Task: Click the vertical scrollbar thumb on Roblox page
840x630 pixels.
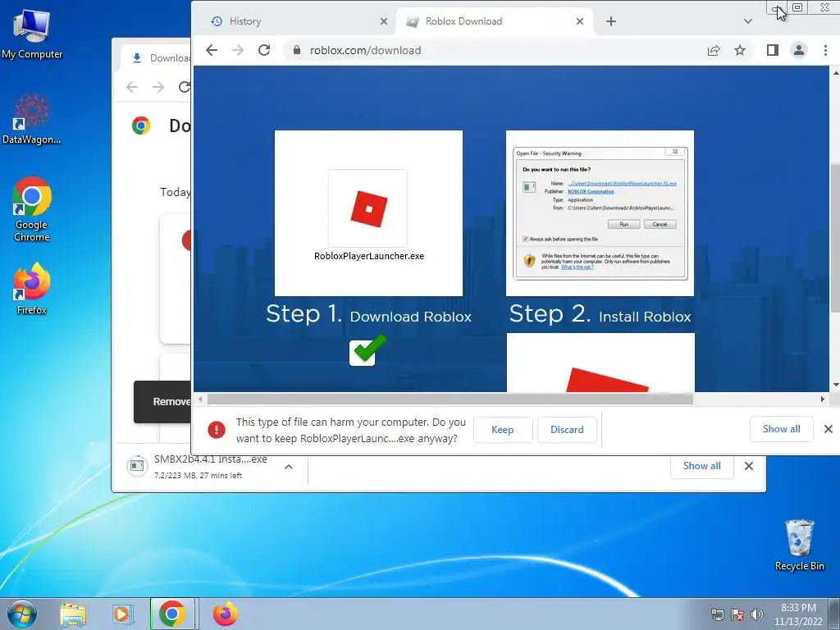Action: click(835, 239)
